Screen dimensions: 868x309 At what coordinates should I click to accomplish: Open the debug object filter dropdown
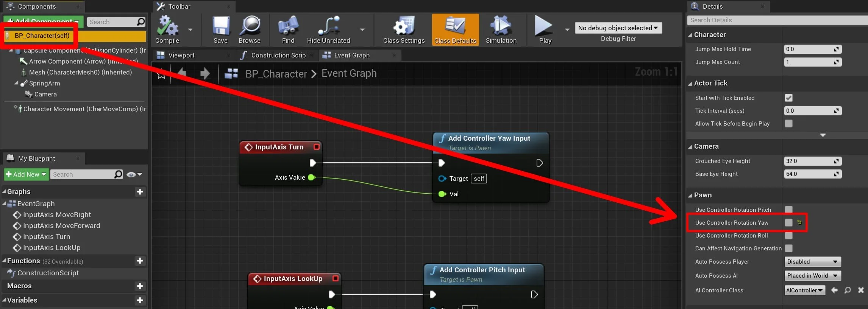point(618,28)
